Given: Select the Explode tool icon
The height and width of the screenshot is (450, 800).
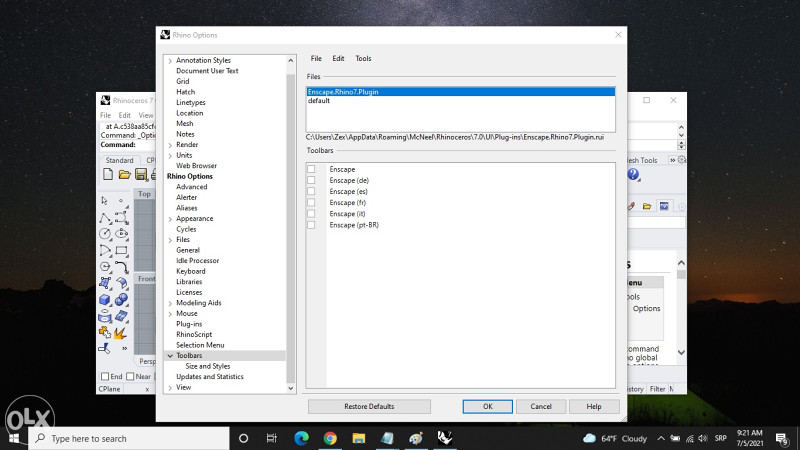Looking at the screenshot, I should coord(120,333).
